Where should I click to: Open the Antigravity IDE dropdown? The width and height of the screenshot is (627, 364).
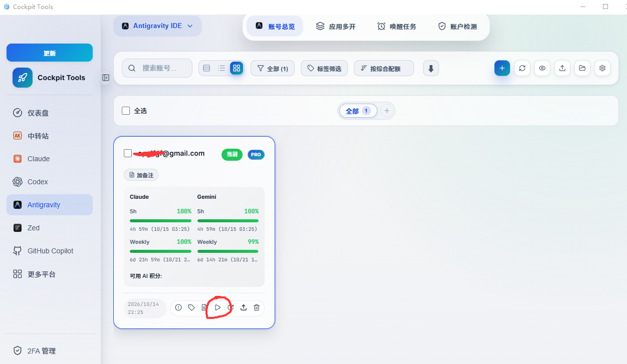click(x=157, y=26)
